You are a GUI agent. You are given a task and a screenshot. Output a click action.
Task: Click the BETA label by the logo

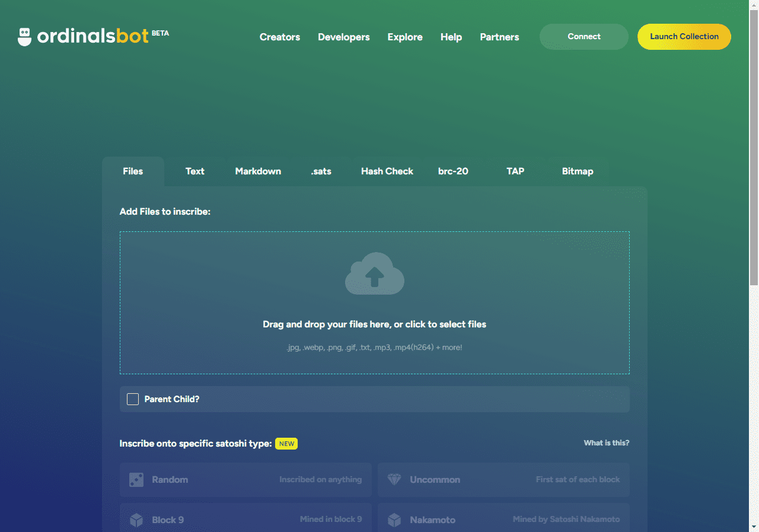[160, 34]
